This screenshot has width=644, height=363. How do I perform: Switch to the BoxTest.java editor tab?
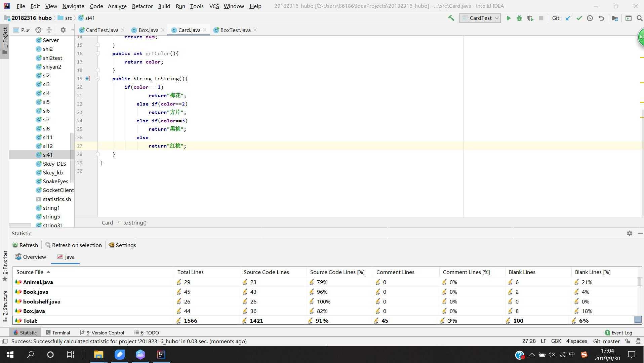coord(235,30)
